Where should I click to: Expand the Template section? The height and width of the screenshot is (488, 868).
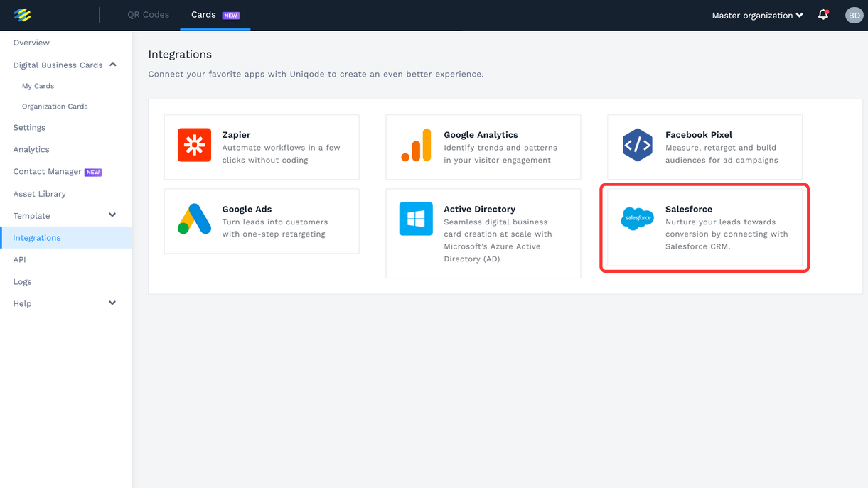[112, 215]
